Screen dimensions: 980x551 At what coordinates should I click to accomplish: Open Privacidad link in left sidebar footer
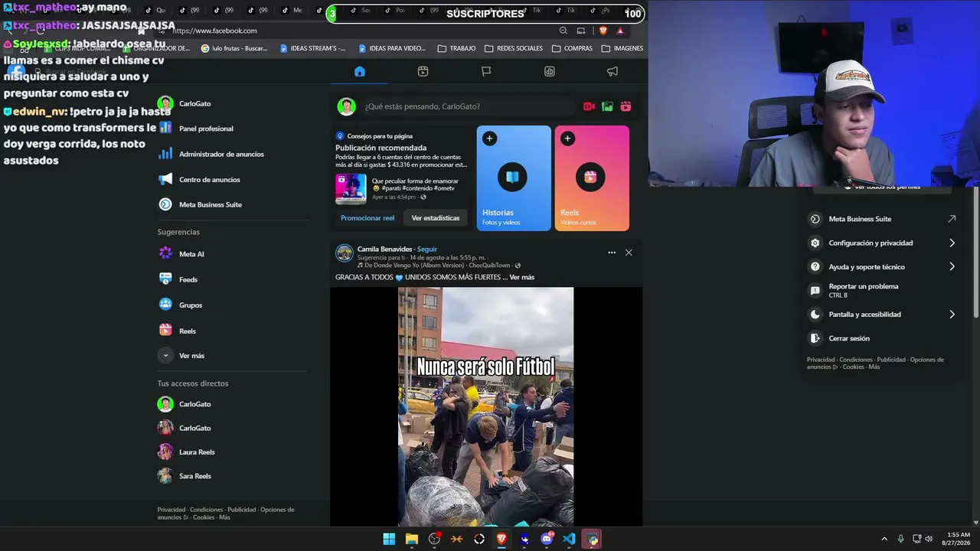point(171,510)
